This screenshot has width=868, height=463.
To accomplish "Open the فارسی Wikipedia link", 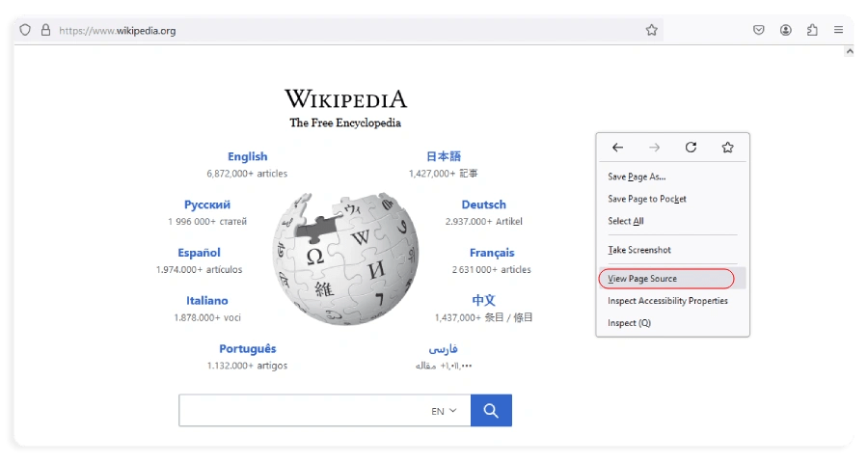I will pyautogui.click(x=444, y=349).
